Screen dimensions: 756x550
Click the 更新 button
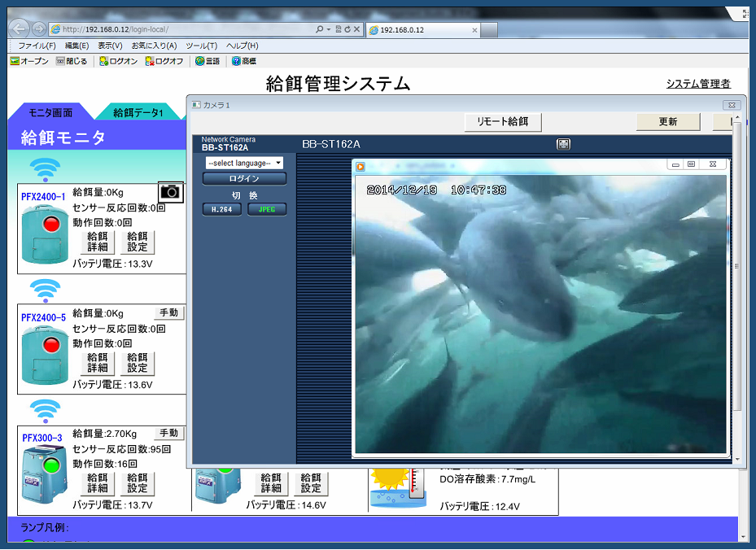pyautogui.click(x=667, y=122)
